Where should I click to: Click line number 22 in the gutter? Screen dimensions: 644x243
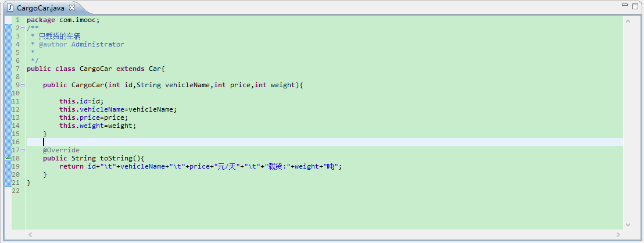[16, 191]
